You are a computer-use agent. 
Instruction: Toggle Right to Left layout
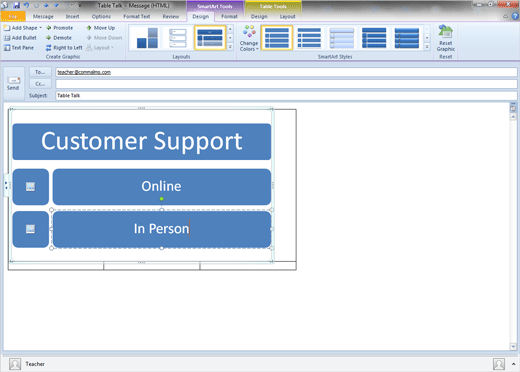click(64, 48)
